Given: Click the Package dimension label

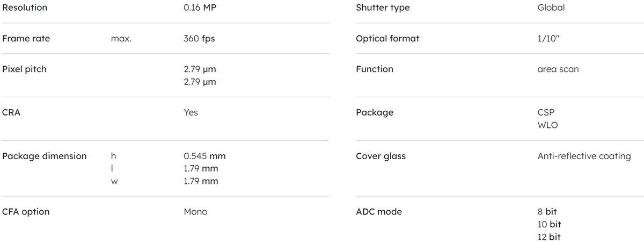Looking at the screenshot, I should pyautogui.click(x=45, y=156).
